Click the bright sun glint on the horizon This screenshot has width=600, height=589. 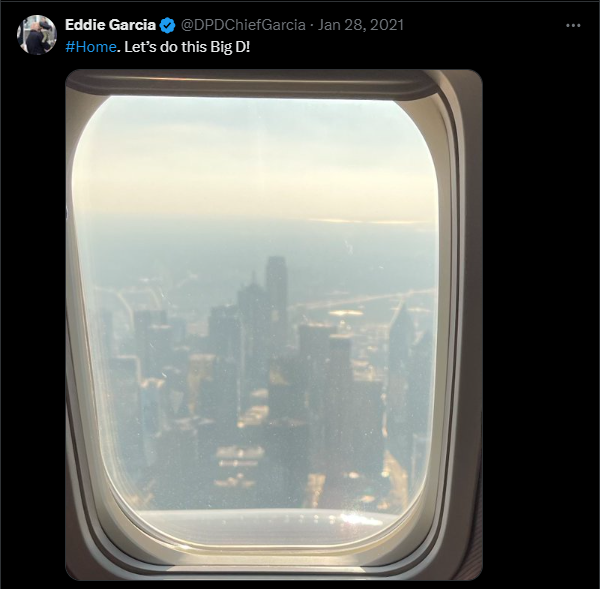(367, 221)
